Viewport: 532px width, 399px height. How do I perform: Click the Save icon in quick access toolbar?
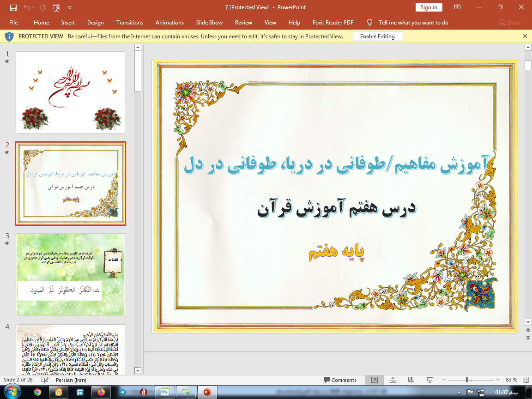tap(13, 7)
